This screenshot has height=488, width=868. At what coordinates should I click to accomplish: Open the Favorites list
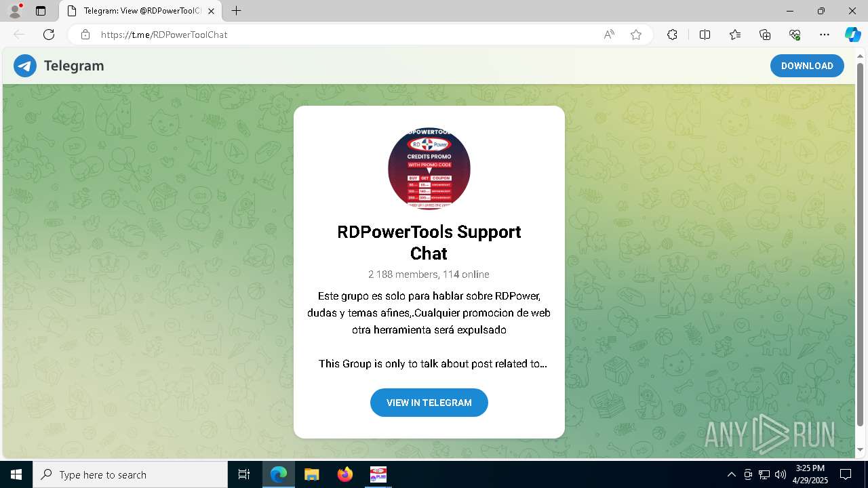(735, 35)
